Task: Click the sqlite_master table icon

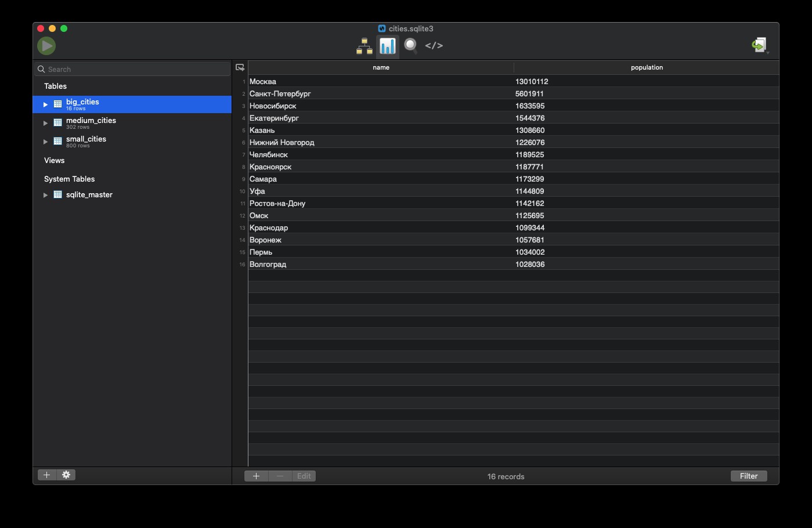Action: 58,195
